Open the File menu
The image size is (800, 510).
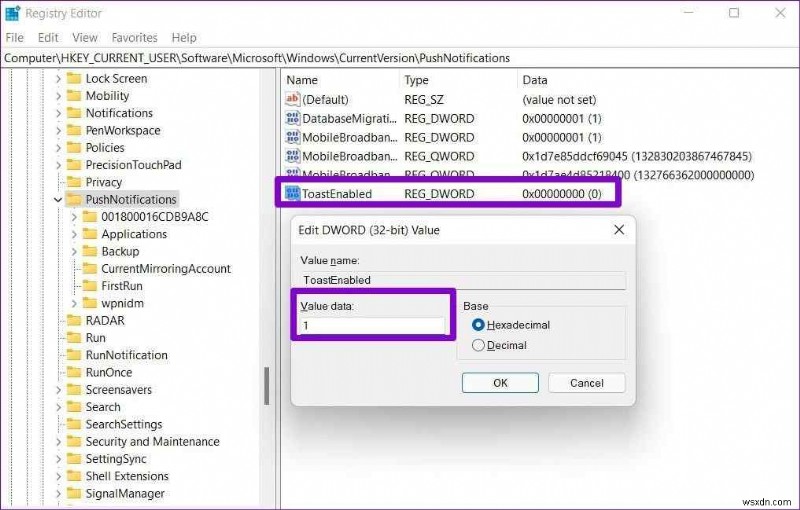click(x=15, y=38)
